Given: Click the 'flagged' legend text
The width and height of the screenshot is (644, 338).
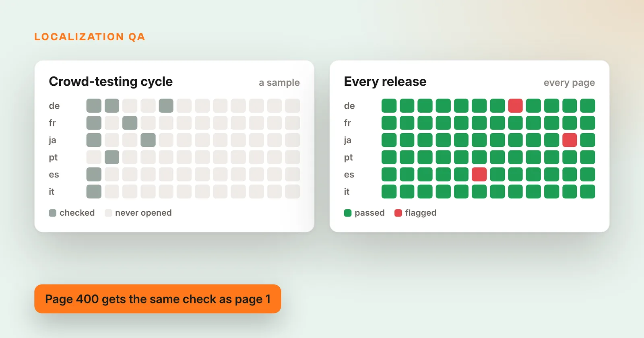Looking at the screenshot, I should 421,213.
